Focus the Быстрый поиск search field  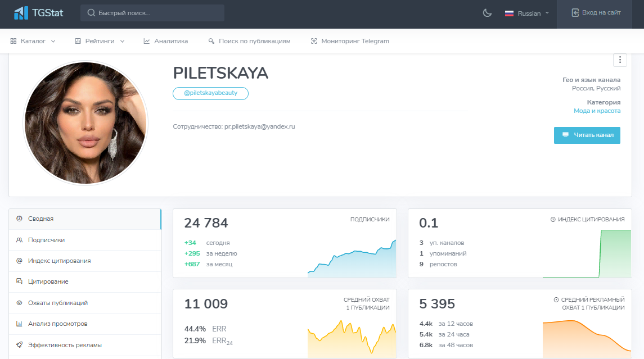tap(152, 13)
